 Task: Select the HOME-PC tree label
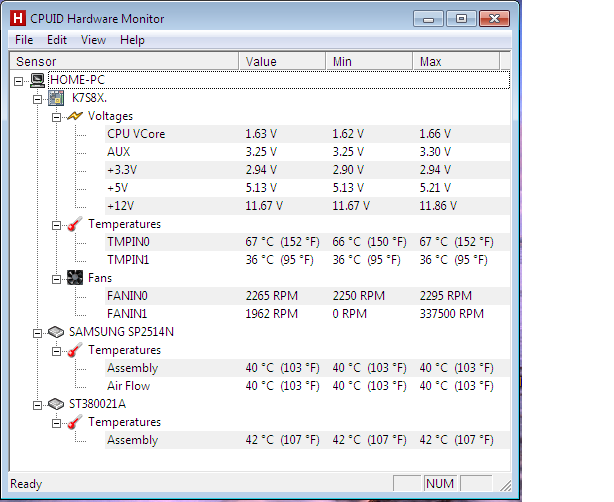click(x=77, y=80)
